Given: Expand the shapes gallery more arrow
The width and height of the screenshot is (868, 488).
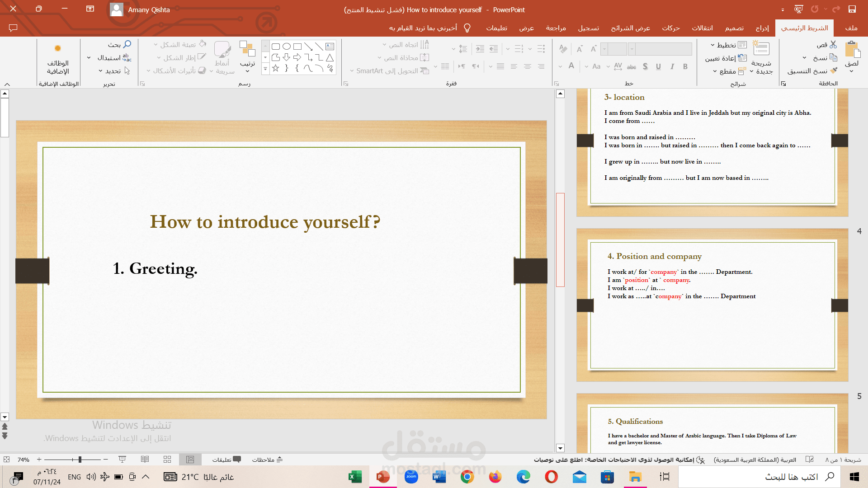Looking at the screenshot, I should (x=265, y=69).
